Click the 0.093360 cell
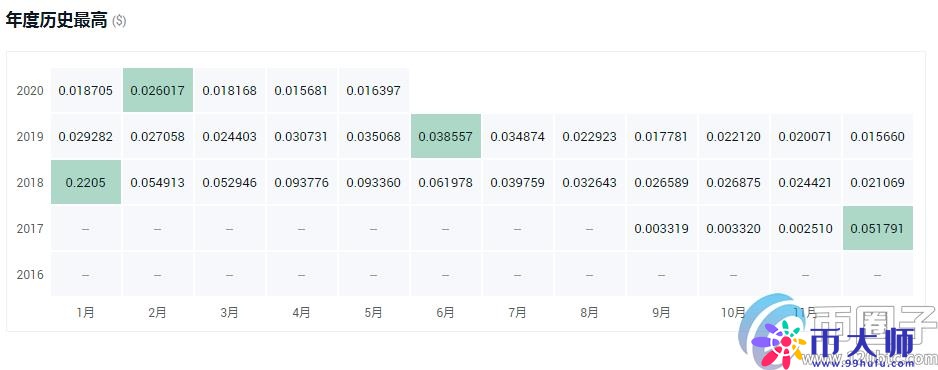The height and width of the screenshot is (370, 938). point(374,183)
